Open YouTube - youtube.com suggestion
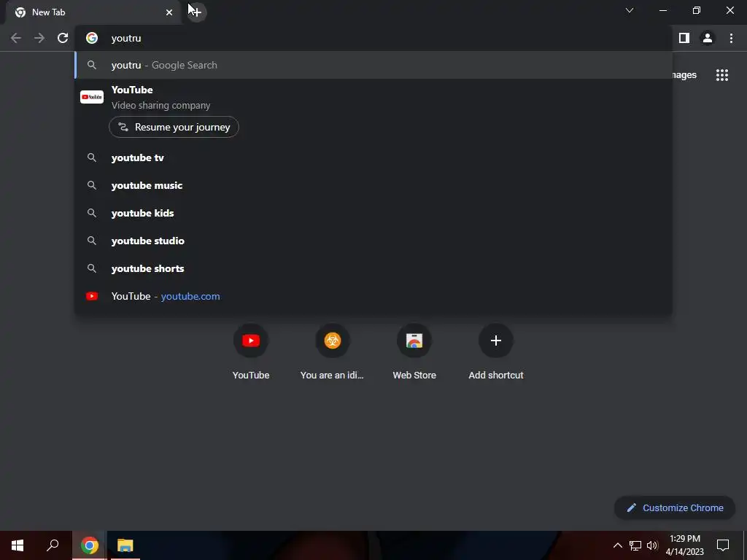 373,296
